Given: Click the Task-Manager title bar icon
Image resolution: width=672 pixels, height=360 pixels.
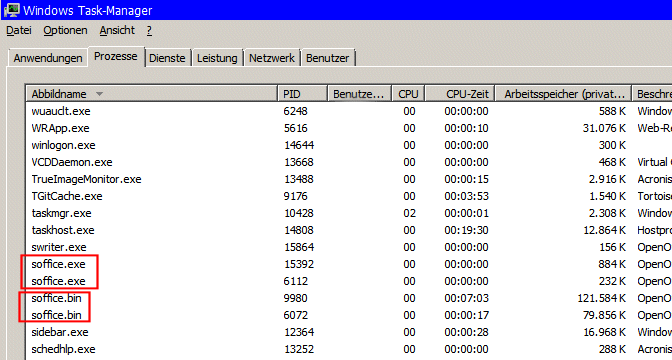Looking at the screenshot, I should click(12, 10).
